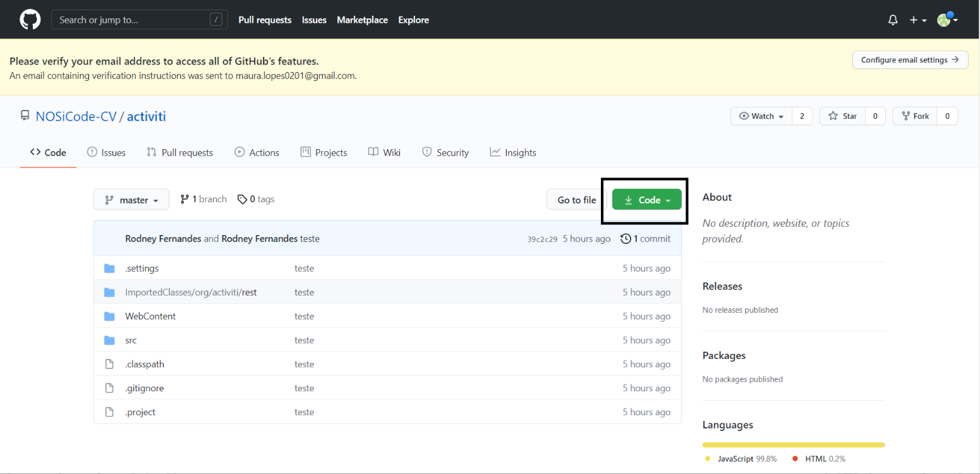Switch to the repository Issues tab
The image size is (980, 474).
tap(106, 152)
